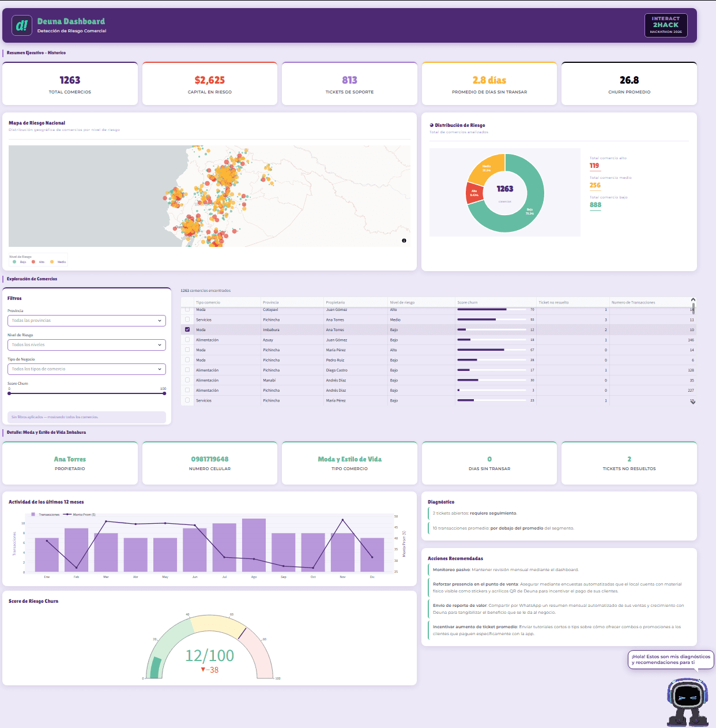Toggle Monto Prom line legend in chart
The width and height of the screenshot is (716, 728).
coord(67,514)
